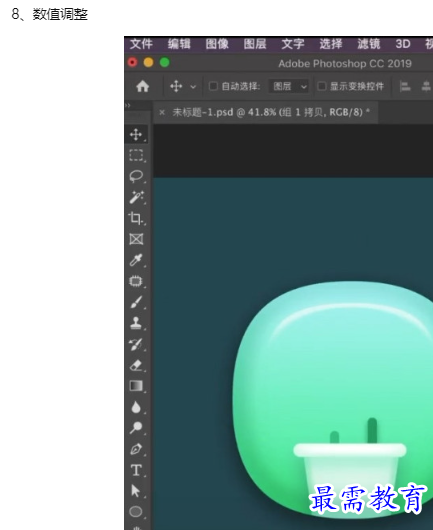This screenshot has width=433, height=530.
Task: Select the Brush tool
Action: (136, 302)
